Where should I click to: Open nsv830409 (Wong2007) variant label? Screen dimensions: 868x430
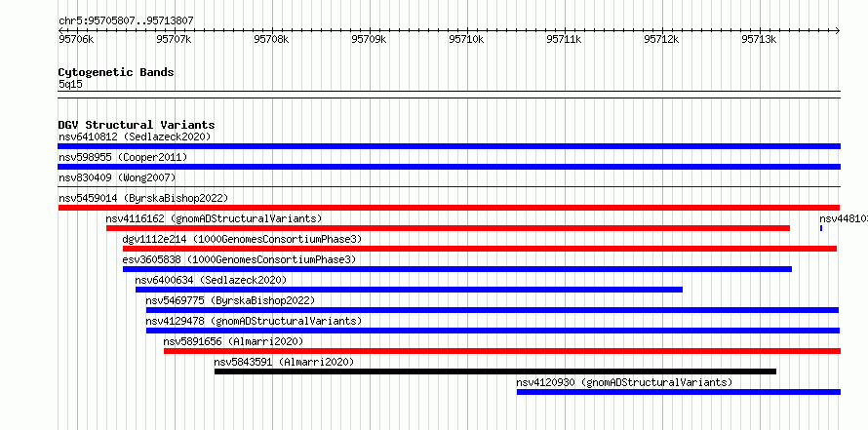click(x=117, y=177)
